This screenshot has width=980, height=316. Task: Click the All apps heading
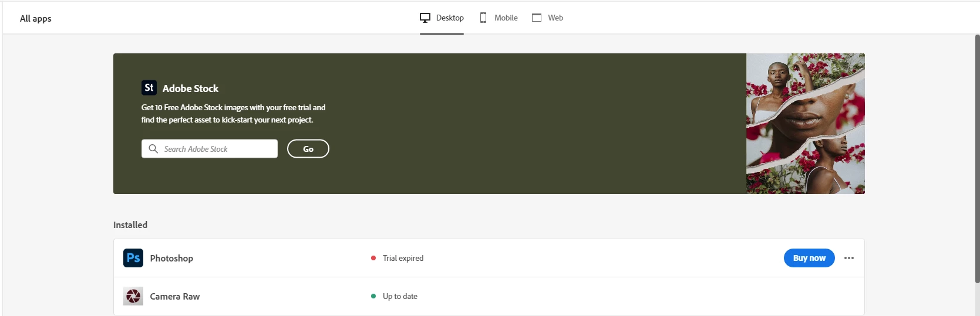coord(36,19)
